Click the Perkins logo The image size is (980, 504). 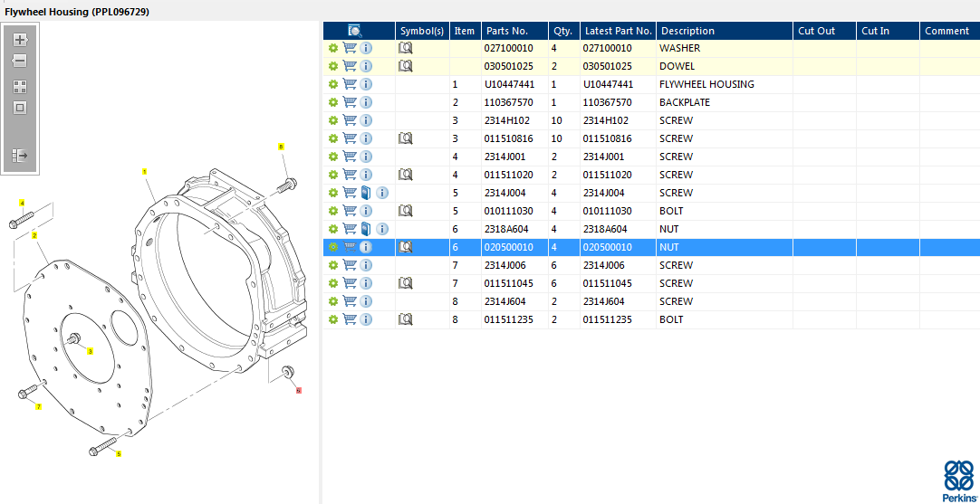(958, 480)
